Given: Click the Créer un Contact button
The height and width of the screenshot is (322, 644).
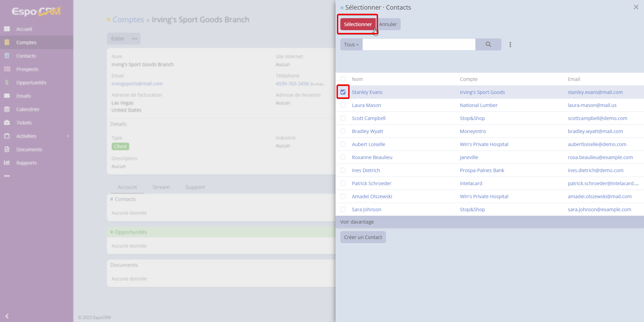Looking at the screenshot, I should tap(363, 237).
